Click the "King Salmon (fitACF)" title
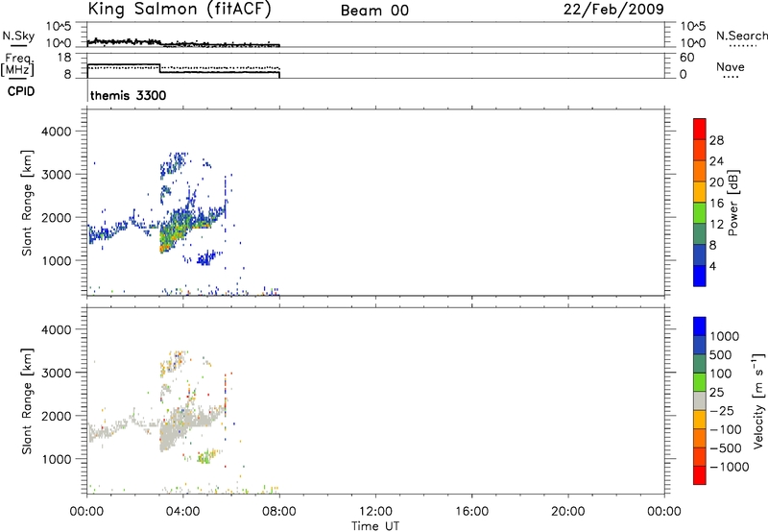The width and height of the screenshot is (768, 532). pos(180,10)
